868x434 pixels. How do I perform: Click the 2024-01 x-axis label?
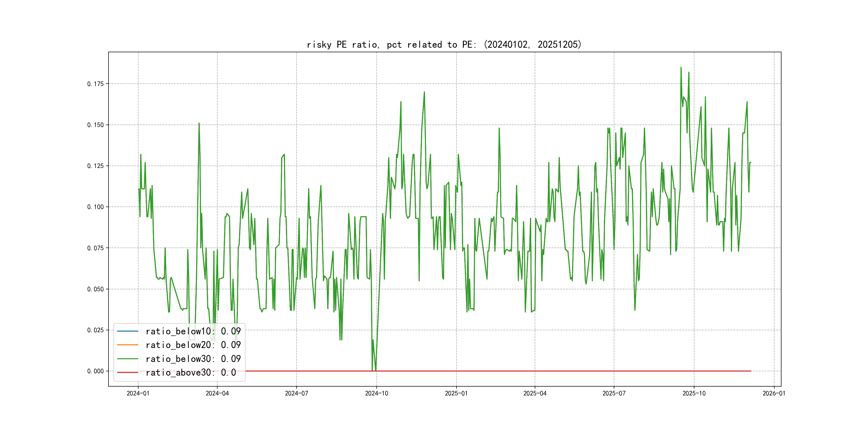(x=138, y=394)
